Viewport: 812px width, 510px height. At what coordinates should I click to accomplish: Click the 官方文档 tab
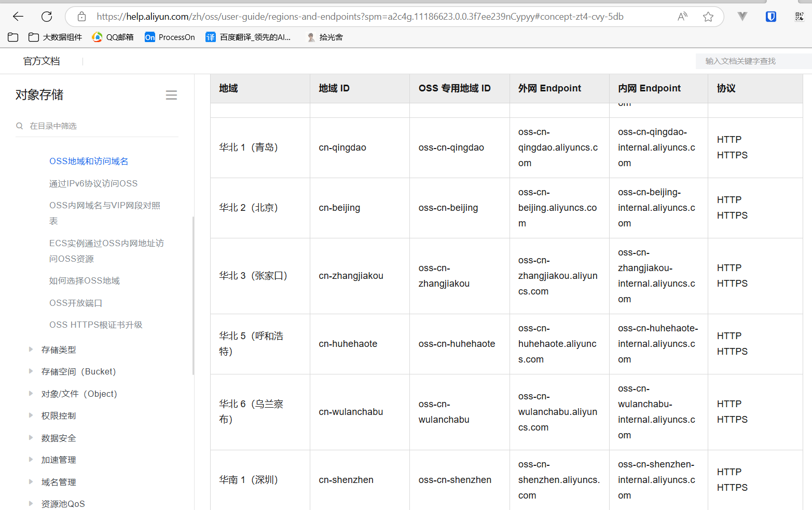coord(42,61)
